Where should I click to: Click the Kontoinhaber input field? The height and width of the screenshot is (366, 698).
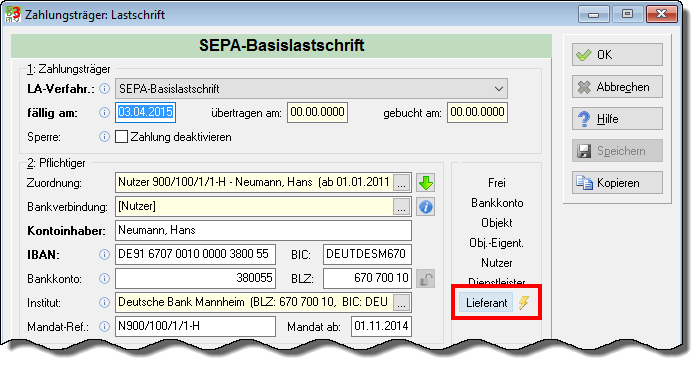263,231
